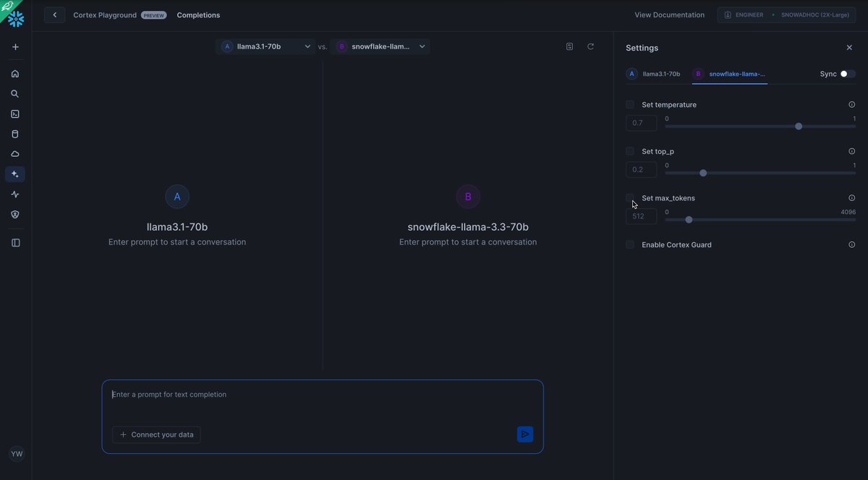This screenshot has width=868, height=480.
Task: Select the snowflake-llama settings tab
Action: [x=729, y=74]
